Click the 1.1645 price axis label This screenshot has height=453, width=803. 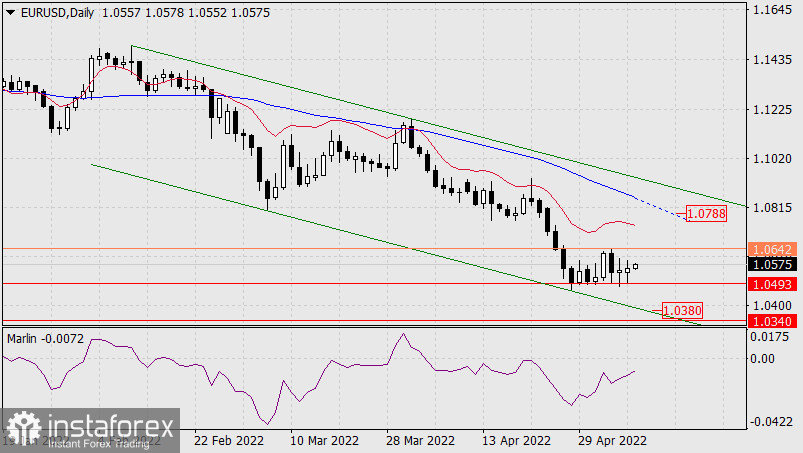tap(773, 10)
